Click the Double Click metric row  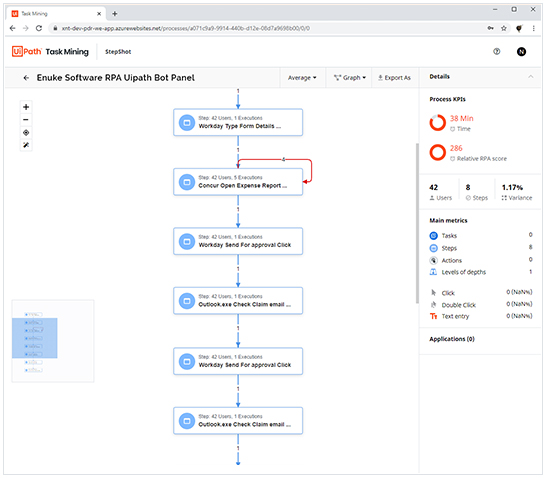481,305
